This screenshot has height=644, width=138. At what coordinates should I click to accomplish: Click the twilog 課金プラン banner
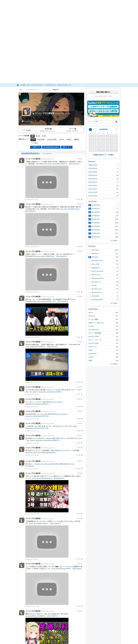[x=103, y=109]
